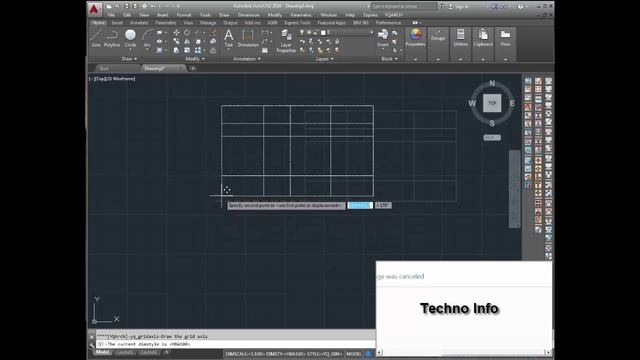Open the View panel button
640x360 pixels.
[505, 38]
